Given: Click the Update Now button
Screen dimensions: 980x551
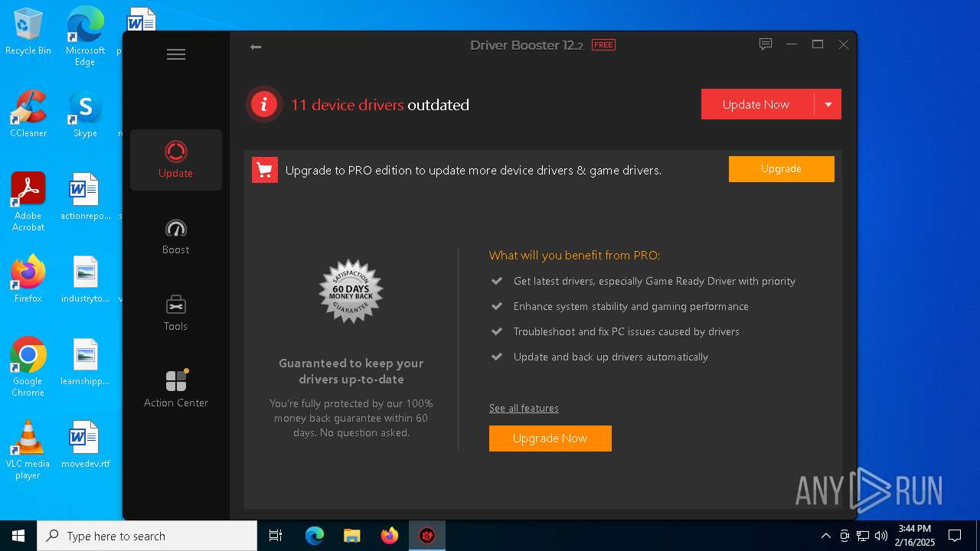Looking at the screenshot, I should click(757, 104).
